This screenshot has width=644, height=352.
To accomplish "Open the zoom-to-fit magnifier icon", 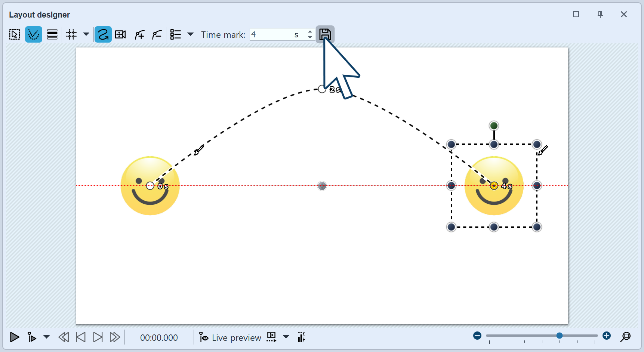I will tap(626, 337).
